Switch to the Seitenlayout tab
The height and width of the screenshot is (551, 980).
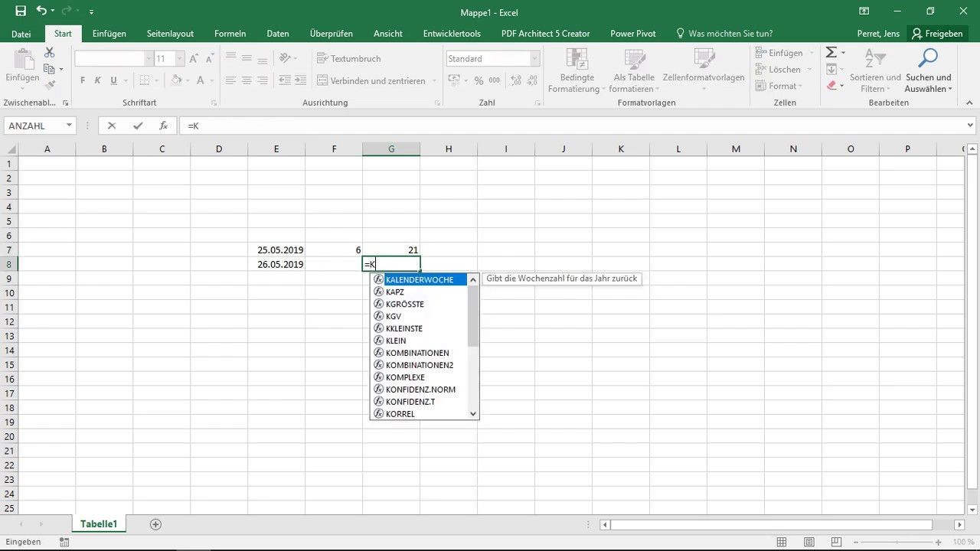point(170,34)
